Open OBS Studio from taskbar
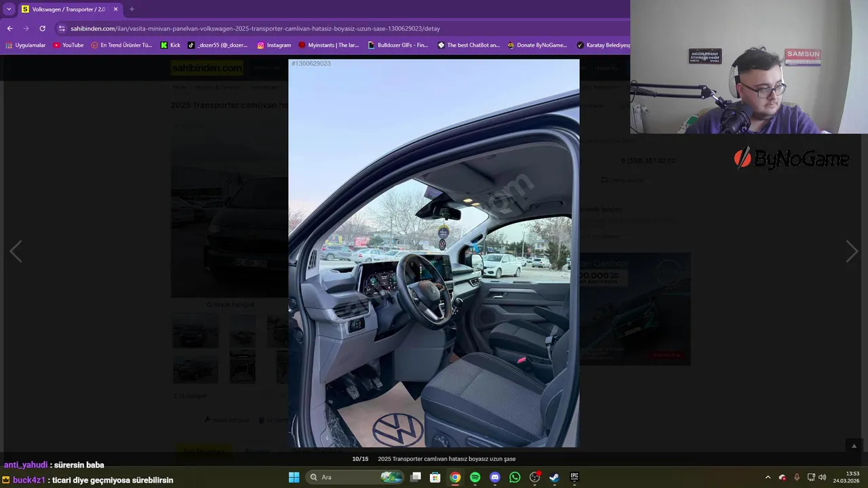 coord(534,477)
